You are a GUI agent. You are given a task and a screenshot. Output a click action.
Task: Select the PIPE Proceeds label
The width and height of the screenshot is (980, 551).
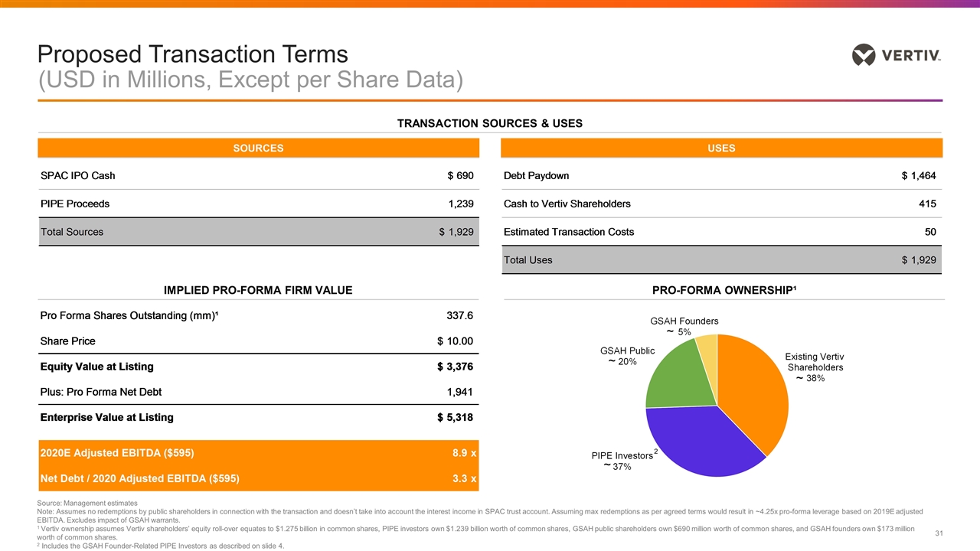coord(74,204)
